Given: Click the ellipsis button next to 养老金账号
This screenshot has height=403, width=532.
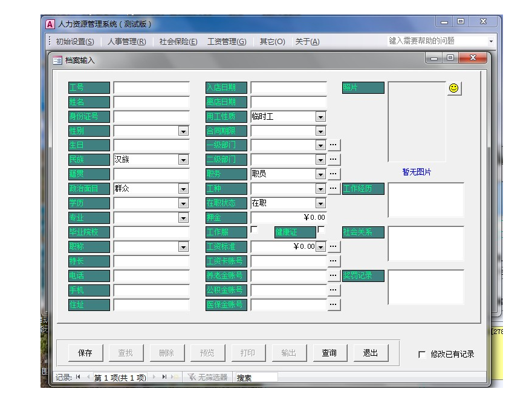Looking at the screenshot, I should pyautogui.click(x=334, y=276).
